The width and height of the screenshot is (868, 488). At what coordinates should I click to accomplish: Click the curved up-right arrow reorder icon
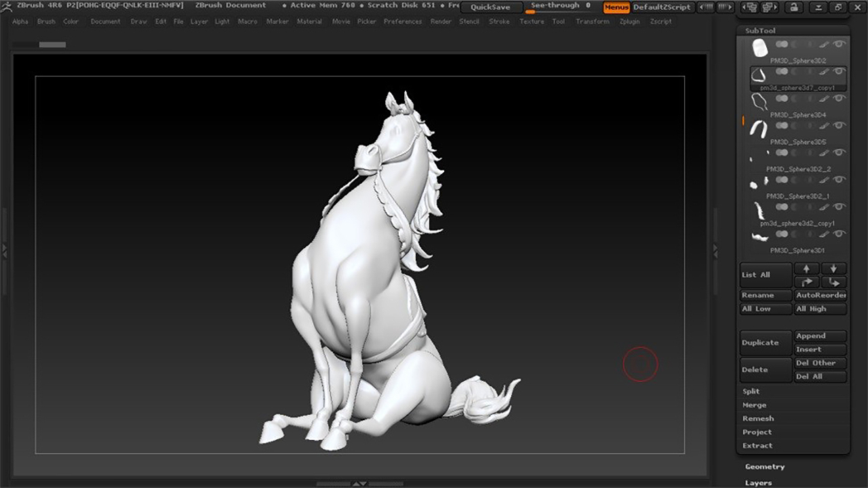point(806,282)
